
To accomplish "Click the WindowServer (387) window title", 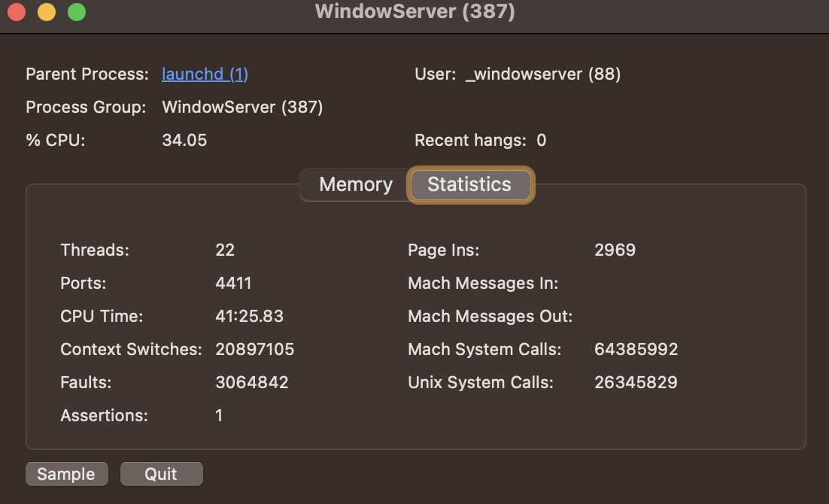I will point(414,12).
